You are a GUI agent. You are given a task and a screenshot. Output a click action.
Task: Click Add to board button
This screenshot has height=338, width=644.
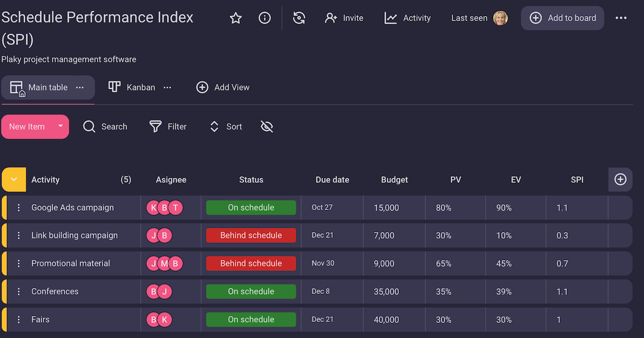pos(562,18)
